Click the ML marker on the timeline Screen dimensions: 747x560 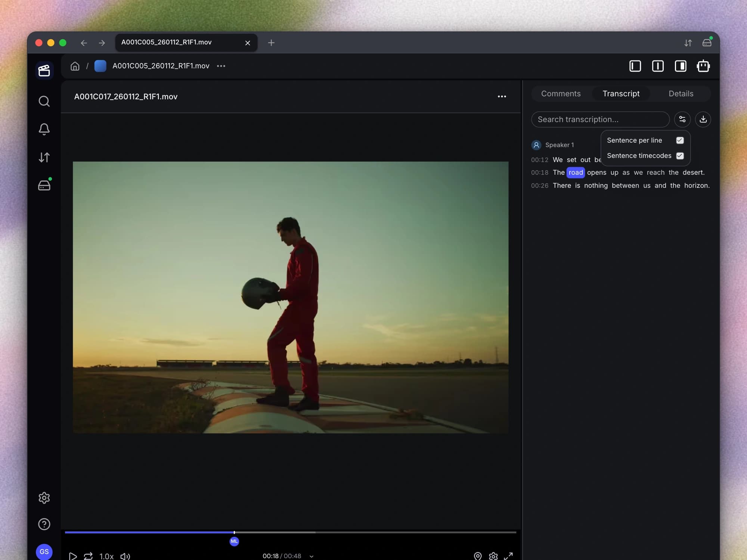(234, 541)
